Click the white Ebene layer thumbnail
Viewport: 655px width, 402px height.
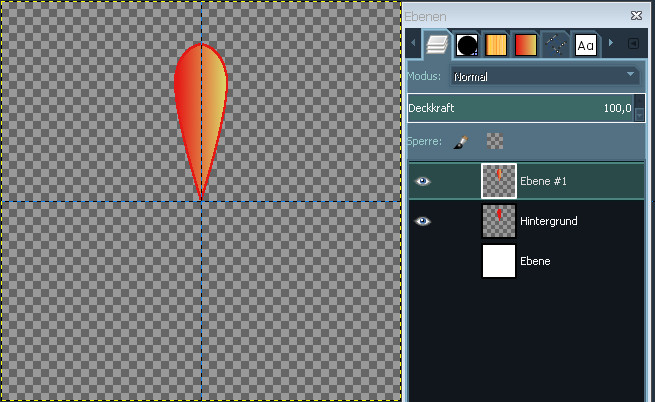pyautogui.click(x=499, y=261)
